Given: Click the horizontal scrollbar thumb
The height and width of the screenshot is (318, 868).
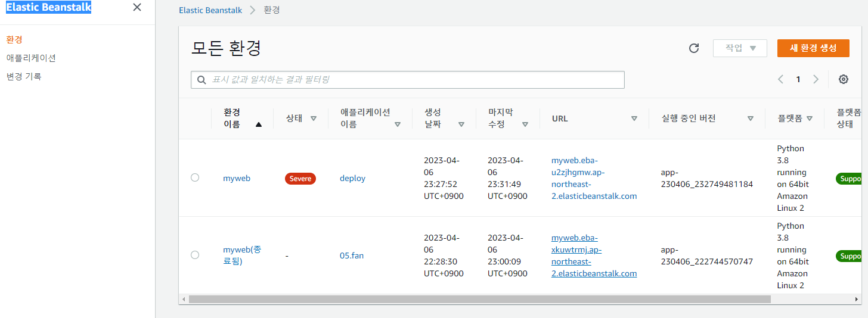Looking at the screenshot, I should (480, 299).
